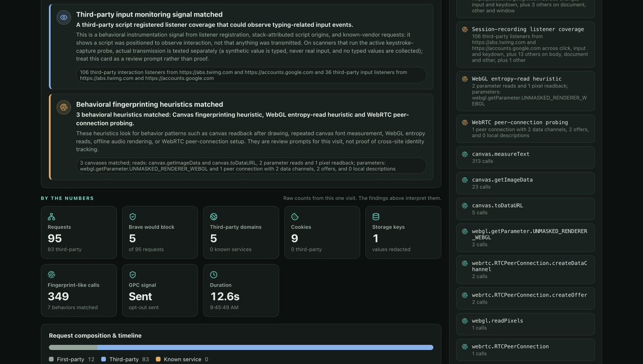This screenshot has height=364, width=643.
Task: Click the opt-out sent caption
Action: [x=144, y=307]
